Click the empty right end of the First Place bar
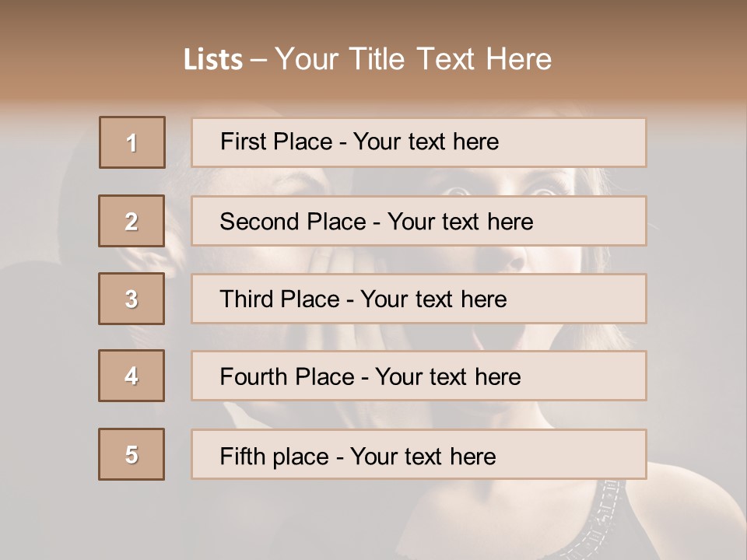 coord(591,142)
